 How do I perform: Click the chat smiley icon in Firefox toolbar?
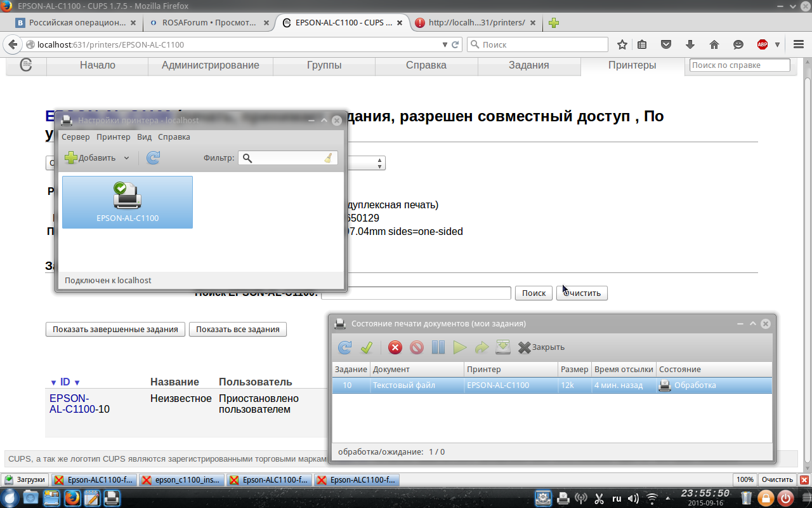tap(738, 44)
